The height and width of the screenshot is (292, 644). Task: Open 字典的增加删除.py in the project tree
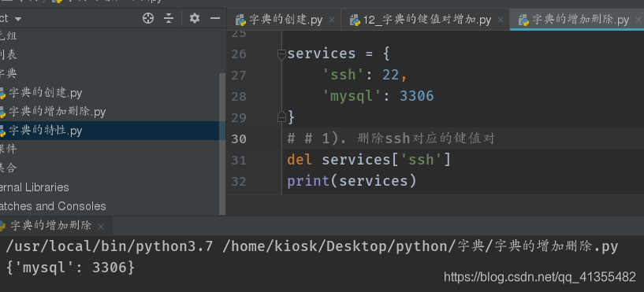(x=57, y=112)
